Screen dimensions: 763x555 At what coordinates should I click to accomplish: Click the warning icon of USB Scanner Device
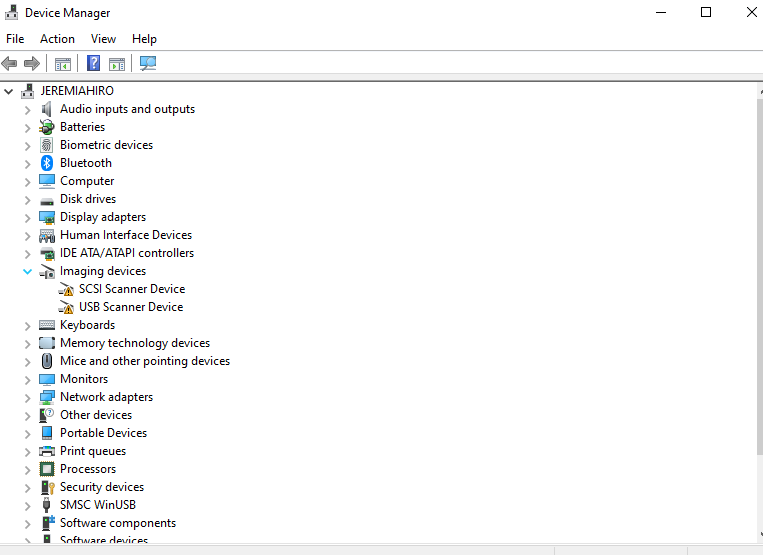(66, 307)
